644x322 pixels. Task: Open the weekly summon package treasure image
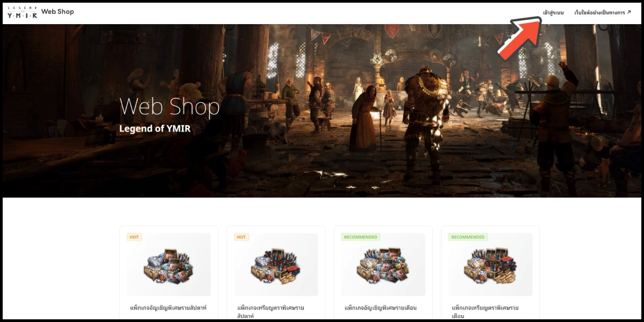[x=169, y=266]
